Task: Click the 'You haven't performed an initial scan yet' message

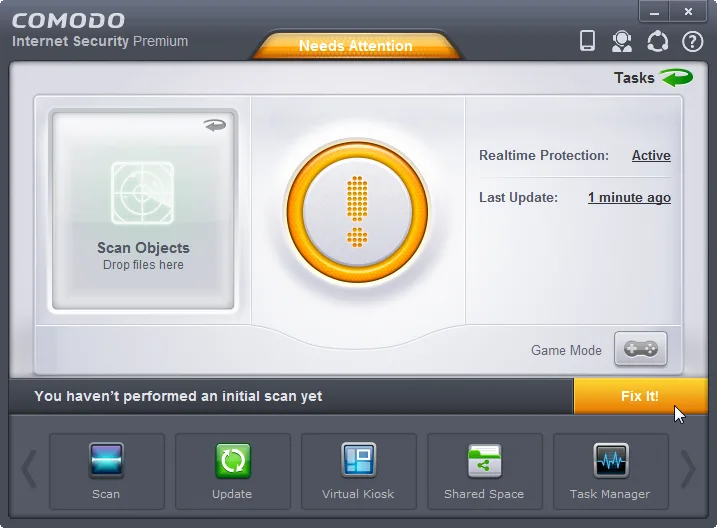Action: tap(178, 396)
